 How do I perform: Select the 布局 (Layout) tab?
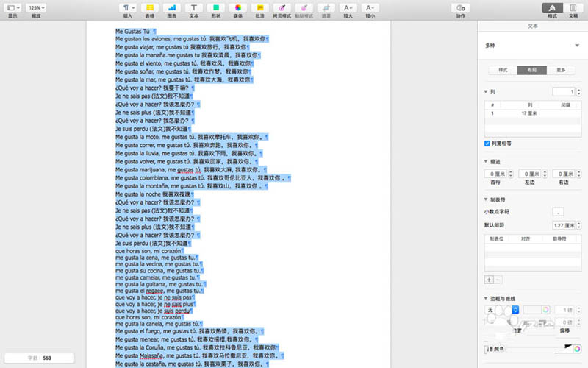pos(531,70)
